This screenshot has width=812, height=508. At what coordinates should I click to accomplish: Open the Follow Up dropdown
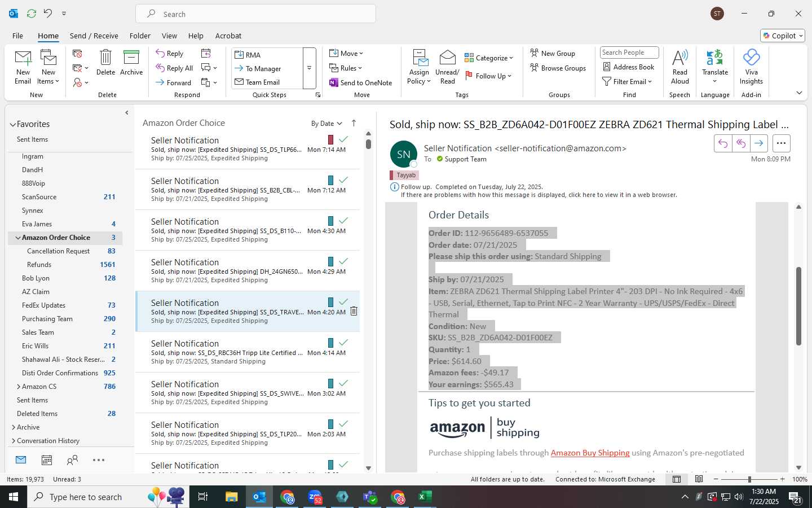(488, 76)
